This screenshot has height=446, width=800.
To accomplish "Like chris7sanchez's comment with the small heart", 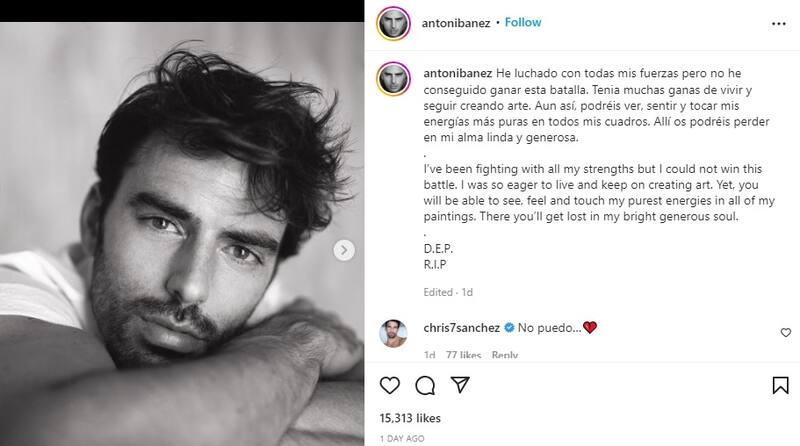I will [785, 332].
